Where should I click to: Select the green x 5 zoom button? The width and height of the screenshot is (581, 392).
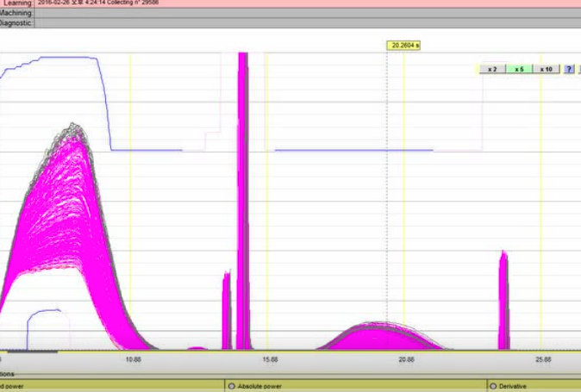(518, 69)
